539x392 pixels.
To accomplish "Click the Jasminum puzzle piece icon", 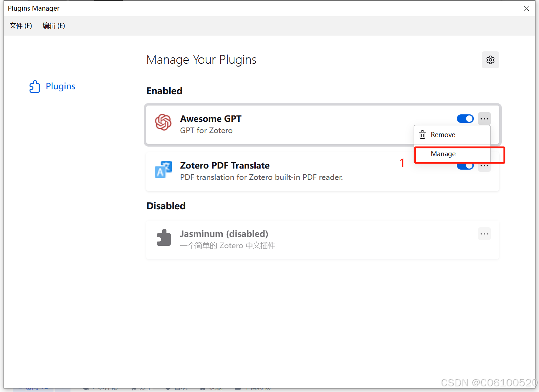I will [x=164, y=238].
